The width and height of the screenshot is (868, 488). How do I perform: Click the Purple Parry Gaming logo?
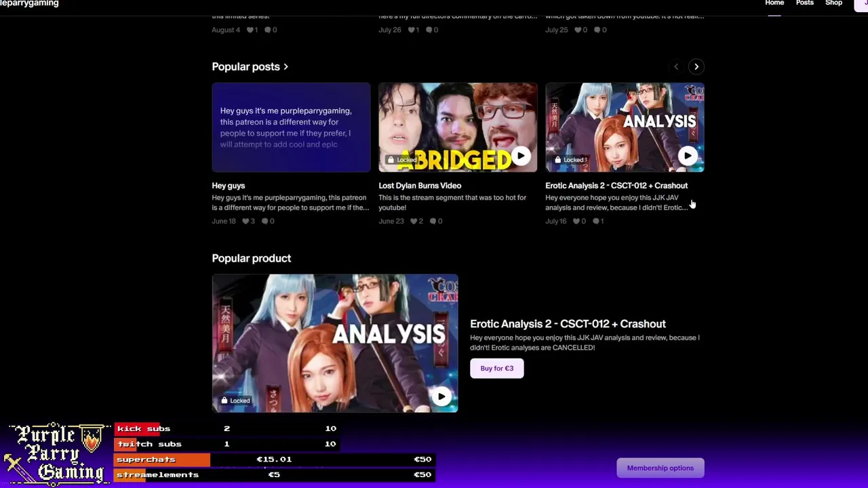[57, 453]
